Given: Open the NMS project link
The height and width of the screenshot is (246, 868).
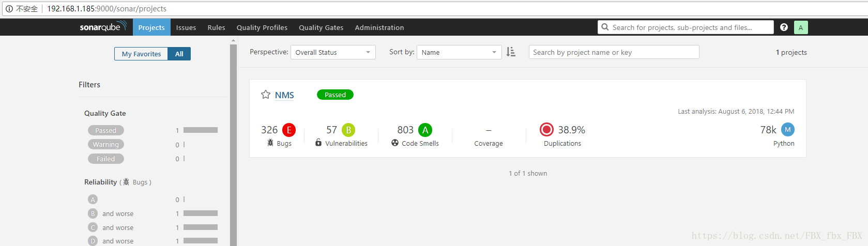Looking at the screenshot, I should coord(284,95).
